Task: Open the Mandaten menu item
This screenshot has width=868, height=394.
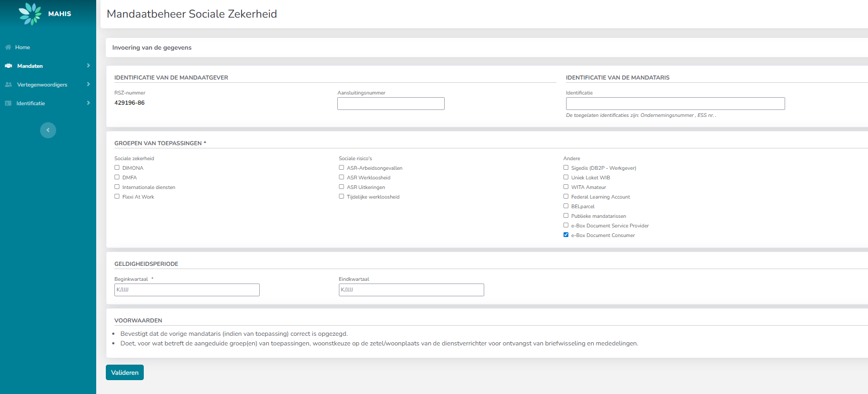Action: [x=30, y=66]
